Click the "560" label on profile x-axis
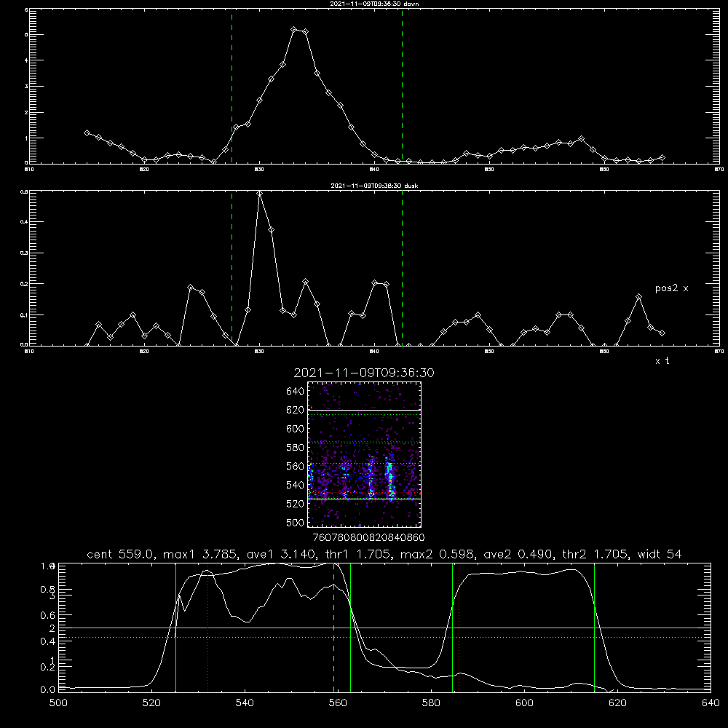This screenshot has height=728, width=728. pos(338,703)
